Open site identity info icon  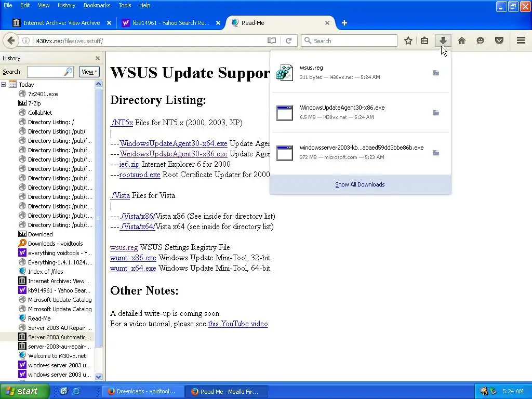pyautogui.click(x=26, y=41)
